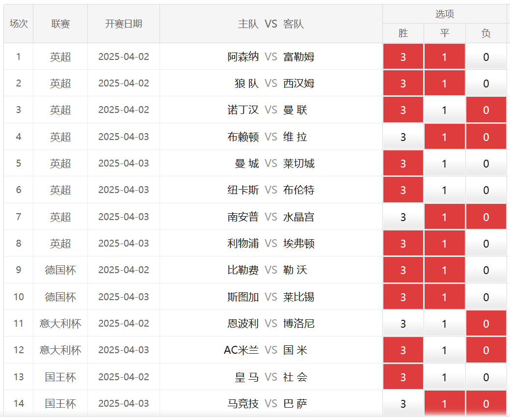The width and height of the screenshot is (510, 420).
Task: Click match number 10 cell
Action: [x=19, y=297]
